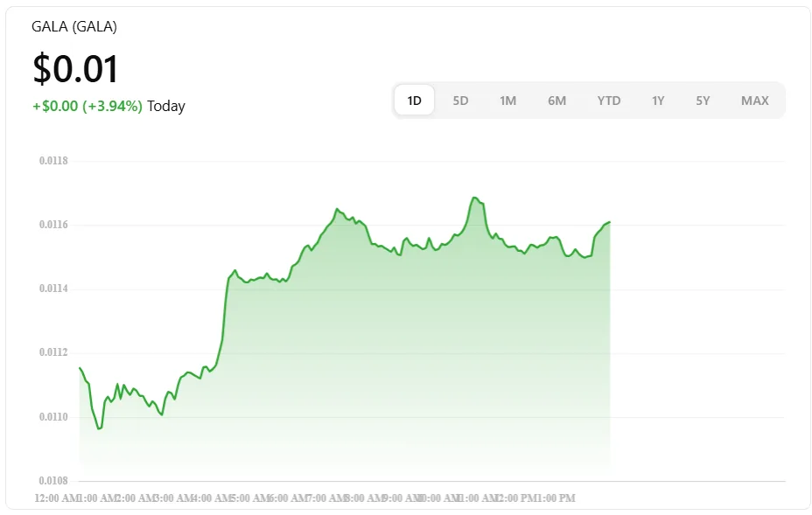The image size is (812, 515).
Task: Click the 0.0118 y-axis label
Action: pyautogui.click(x=53, y=161)
